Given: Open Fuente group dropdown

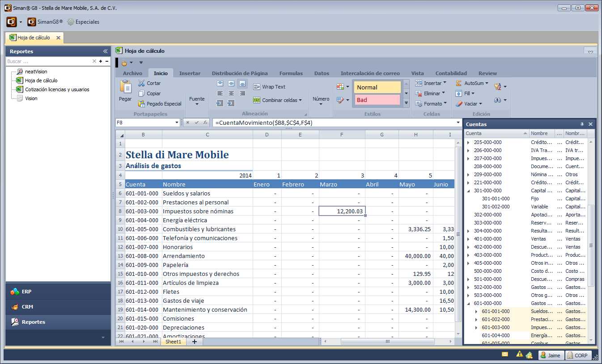Looking at the screenshot, I should pos(197,102).
